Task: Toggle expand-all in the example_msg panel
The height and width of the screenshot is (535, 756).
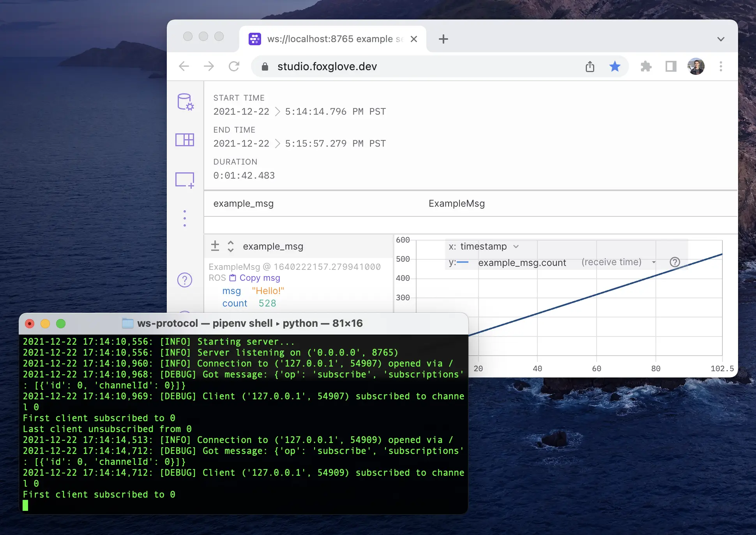Action: pos(215,246)
